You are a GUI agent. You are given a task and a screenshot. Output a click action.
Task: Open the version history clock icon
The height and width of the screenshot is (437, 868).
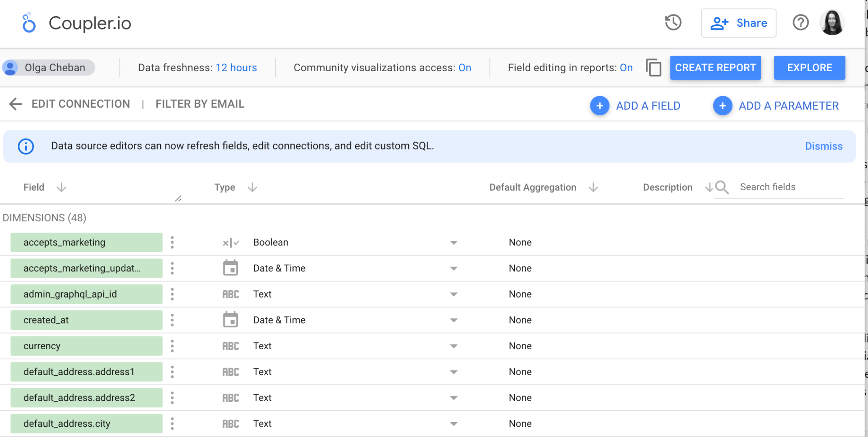point(673,23)
